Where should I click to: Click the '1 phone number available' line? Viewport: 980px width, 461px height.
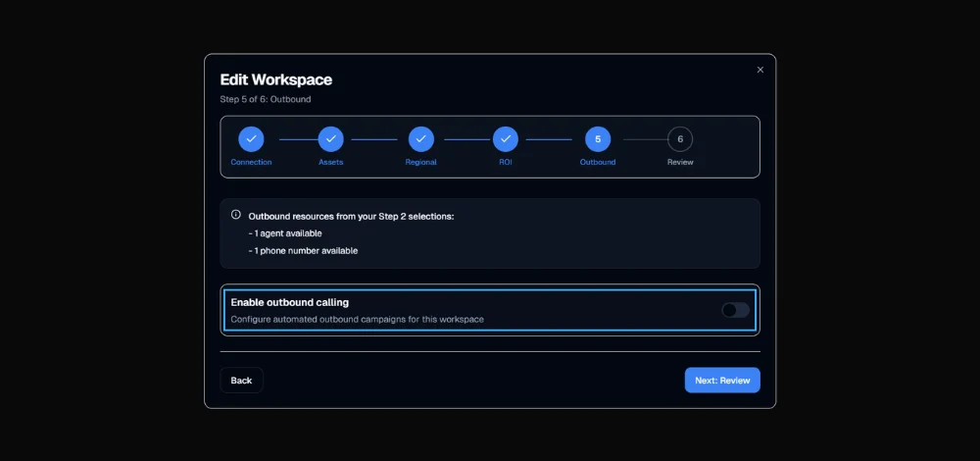pos(303,251)
